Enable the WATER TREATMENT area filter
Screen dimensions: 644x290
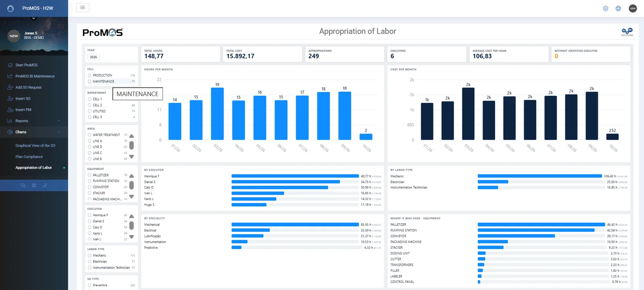pyautogui.click(x=89, y=135)
